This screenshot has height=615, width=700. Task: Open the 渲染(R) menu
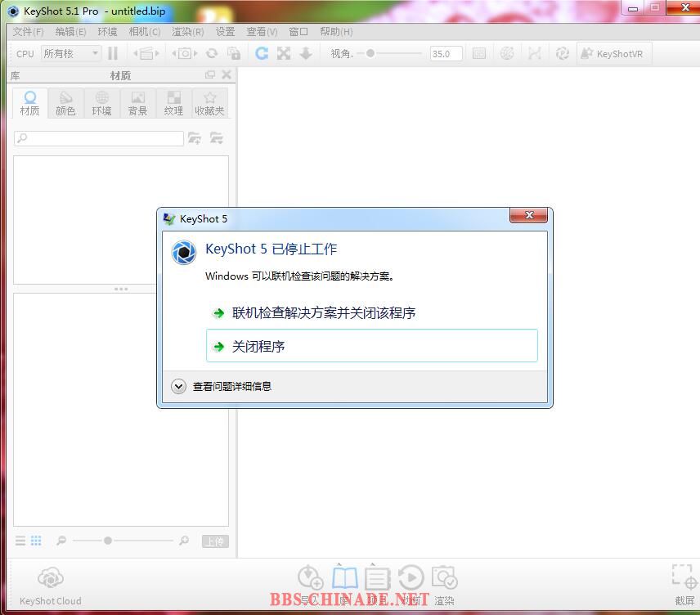coord(187,31)
